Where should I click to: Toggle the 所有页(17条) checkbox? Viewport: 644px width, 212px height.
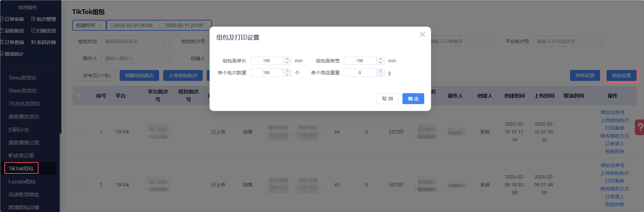pos(78,75)
